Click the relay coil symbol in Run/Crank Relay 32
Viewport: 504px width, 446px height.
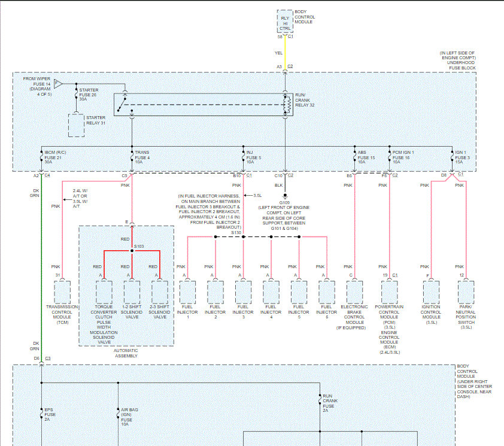(288, 105)
